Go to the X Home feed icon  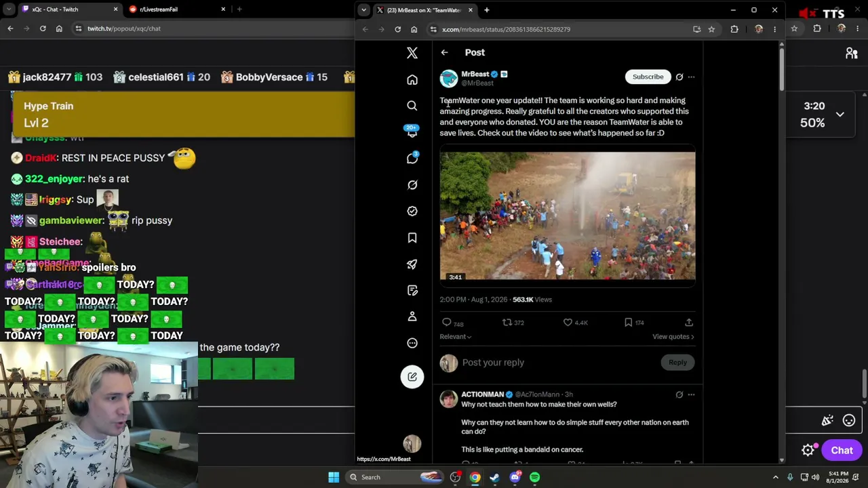coord(412,80)
